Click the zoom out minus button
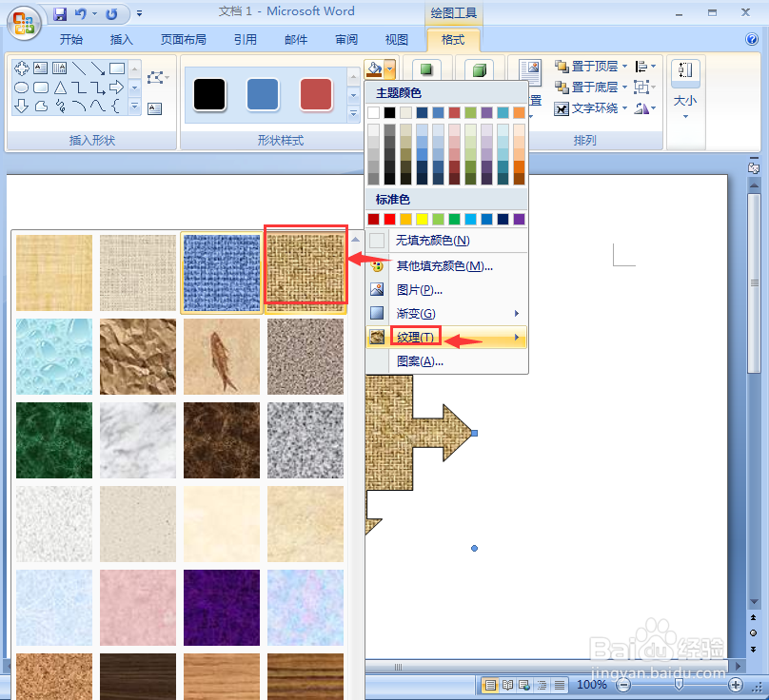 [622, 685]
